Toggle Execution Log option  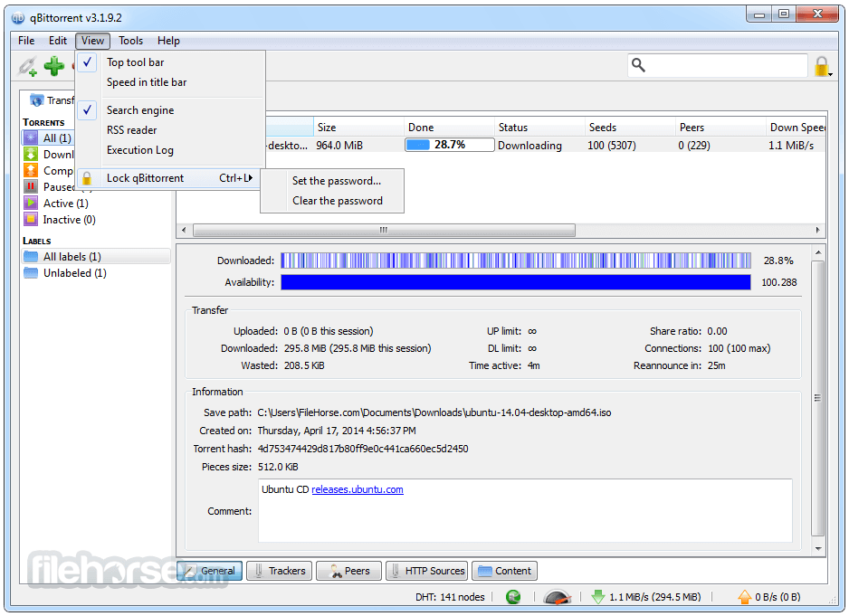tap(170, 150)
